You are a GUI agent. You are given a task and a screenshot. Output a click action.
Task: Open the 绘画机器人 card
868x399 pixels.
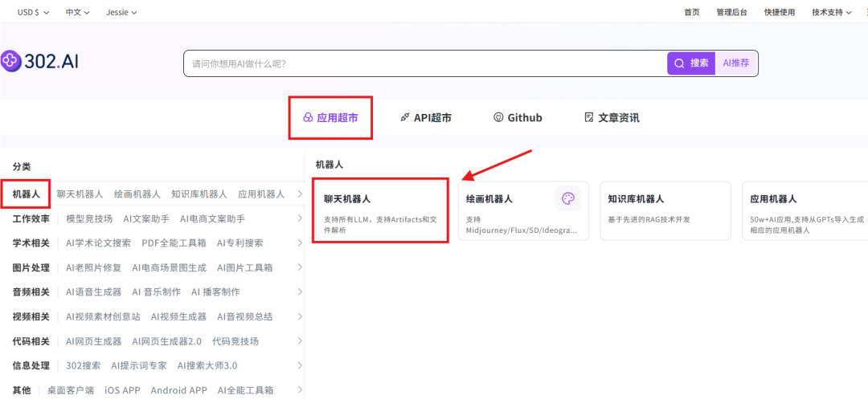[x=523, y=210]
